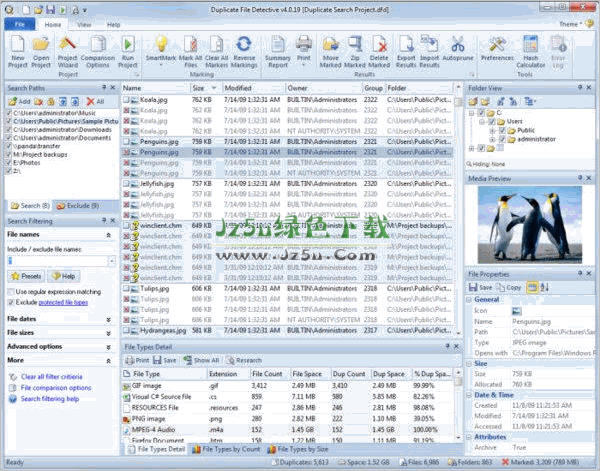600x471 pixels.
Task: Open the Theme dropdown
Action: pyautogui.click(x=570, y=24)
